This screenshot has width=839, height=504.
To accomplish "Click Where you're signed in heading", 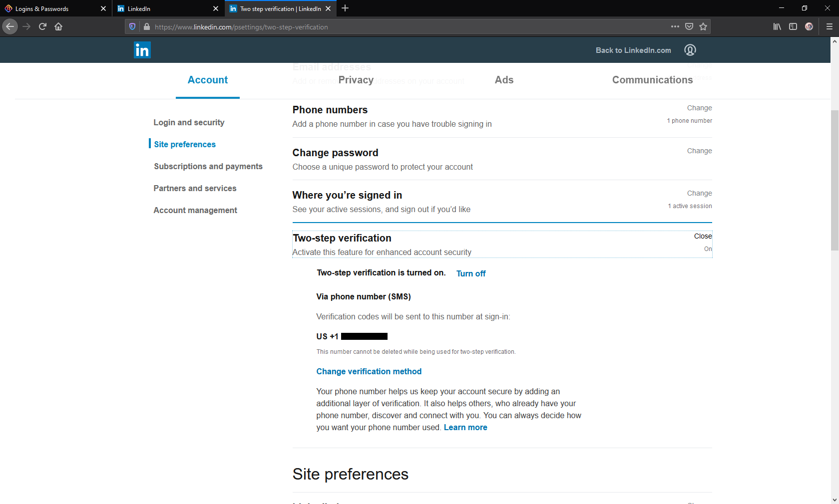I will click(347, 195).
